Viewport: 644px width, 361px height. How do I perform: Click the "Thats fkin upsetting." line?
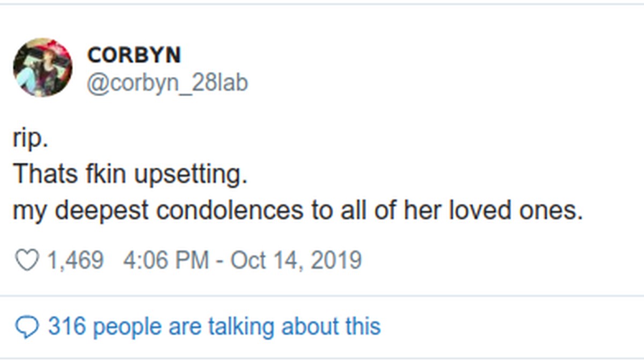129,175
